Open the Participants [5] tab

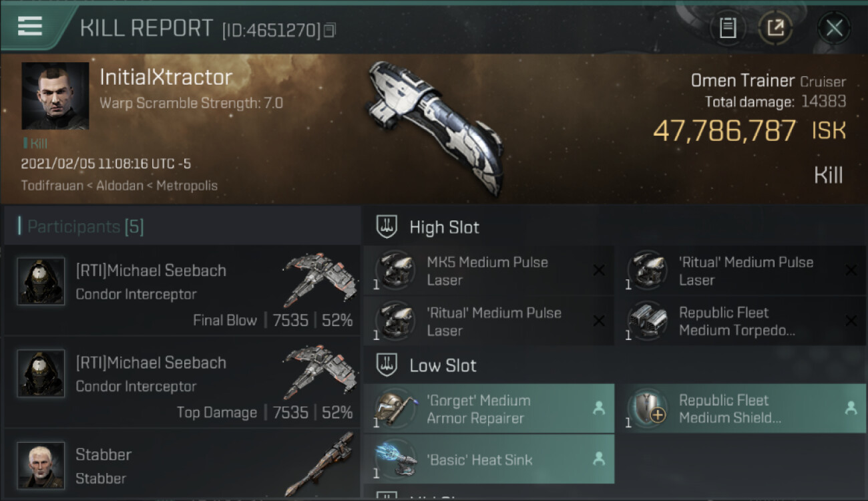pos(85,226)
